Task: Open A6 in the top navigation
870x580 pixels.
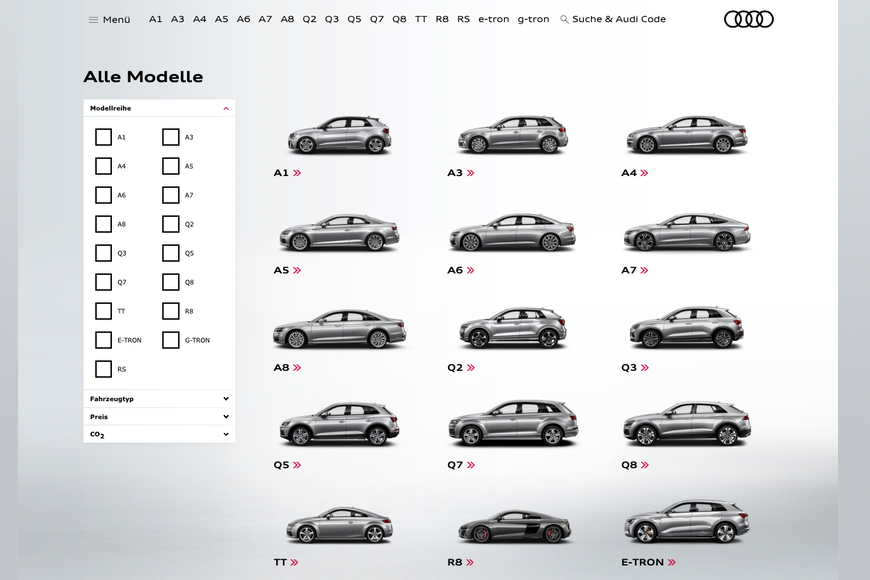Action: pyautogui.click(x=244, y=19)
